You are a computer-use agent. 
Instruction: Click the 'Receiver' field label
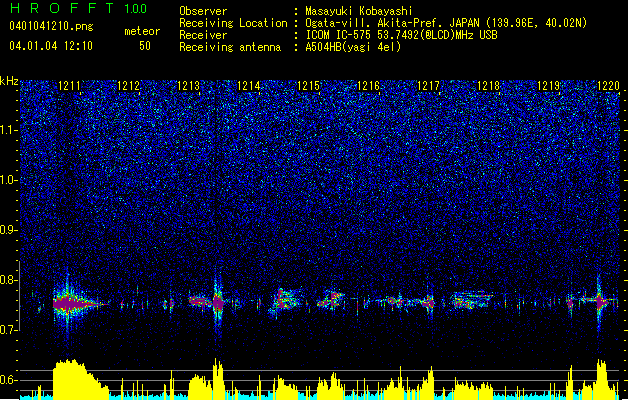coord(203,35)
